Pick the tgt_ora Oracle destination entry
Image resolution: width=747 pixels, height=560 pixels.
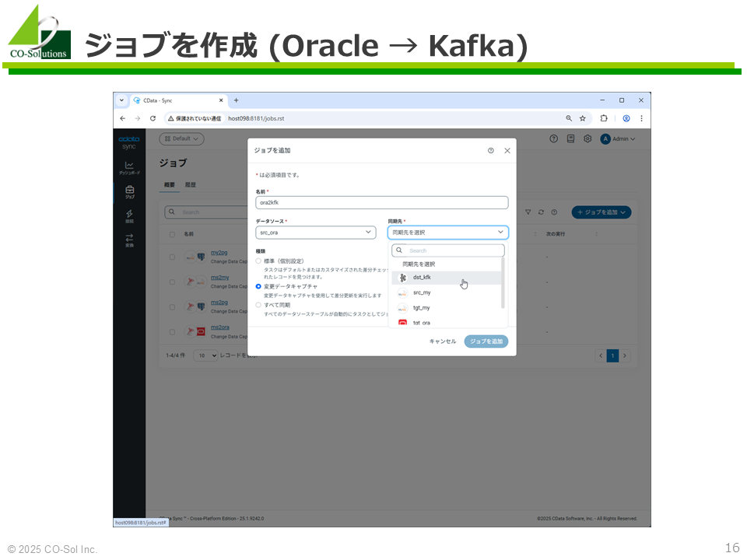tap(447, 323)
